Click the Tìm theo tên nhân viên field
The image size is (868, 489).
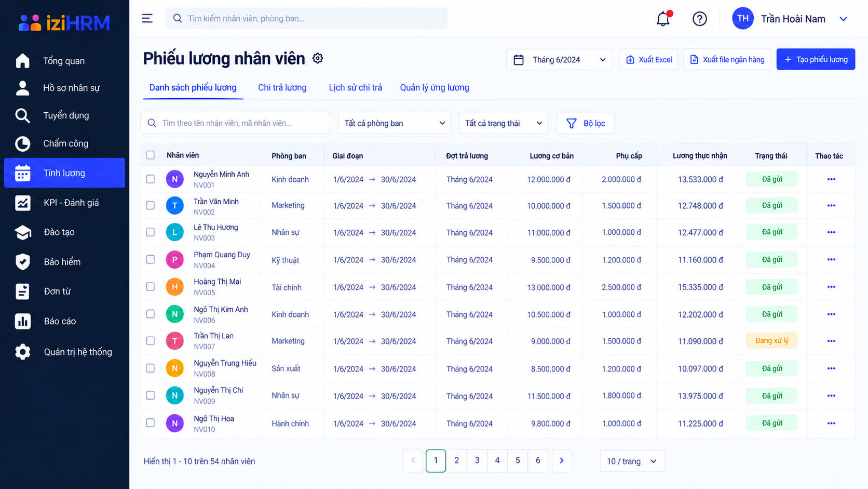[x=235, y=123]
